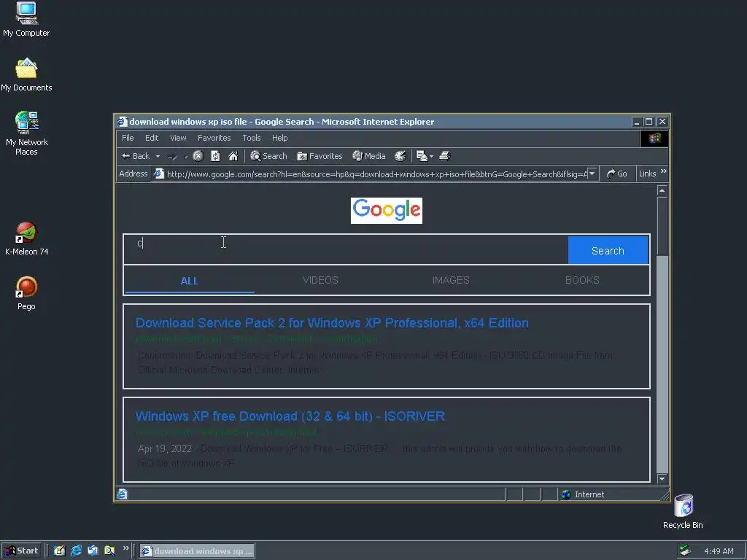Open the Start menu
This screenshot has height=560, width=747.
pyautogui.click(x=21, y=551)
